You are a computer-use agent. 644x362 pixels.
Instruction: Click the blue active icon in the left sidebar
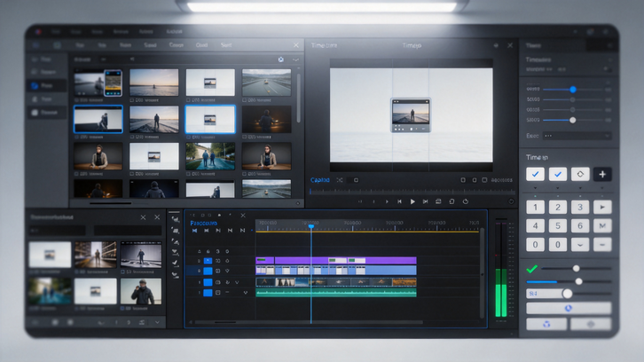pyautogui.click(x=35, y=85)
